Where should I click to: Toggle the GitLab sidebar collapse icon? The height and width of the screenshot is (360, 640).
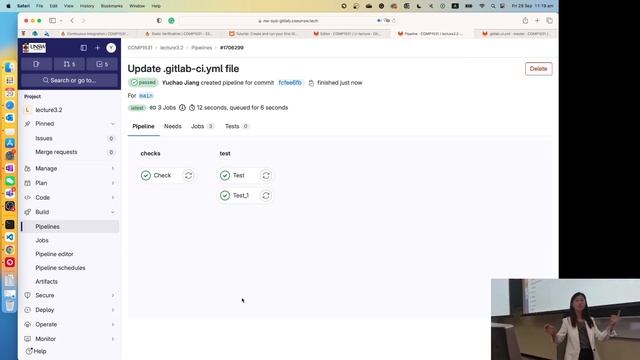(x=84, y=48)
